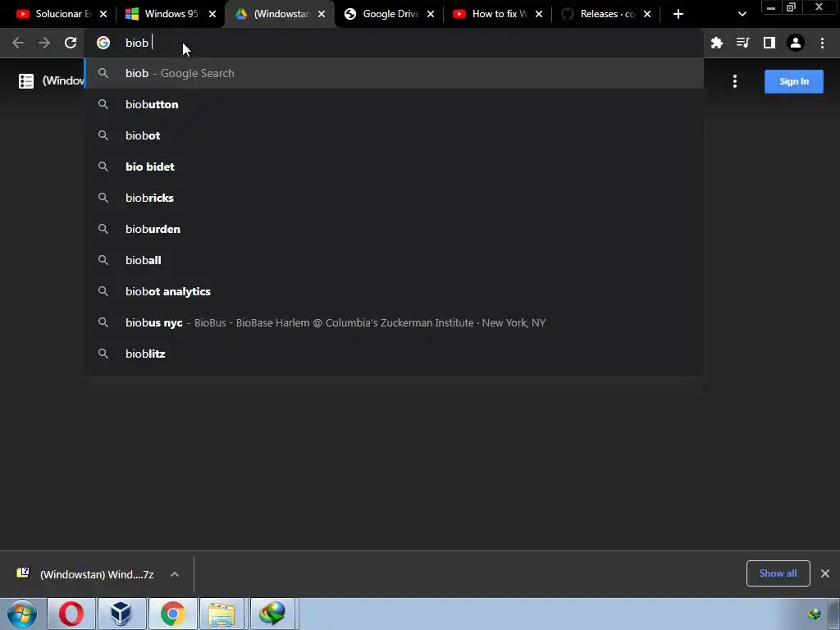This screenshot has height=630, width=840.
Task: Click the Google icon in address bar
Action: tap(103, 43)
